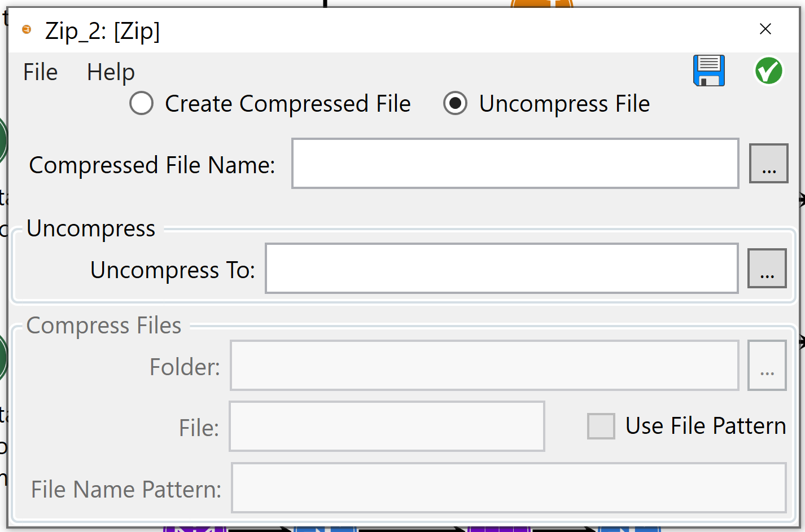The width and height of the screenshot is (805, 532).
Task: Click the Uncompress To text field
Action: (x=501, y=269)
